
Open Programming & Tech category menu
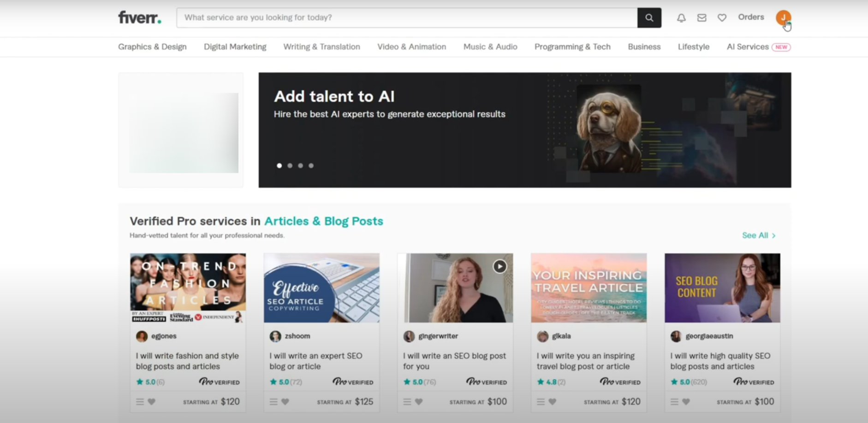pyautogui.click(x=572, y=47)
